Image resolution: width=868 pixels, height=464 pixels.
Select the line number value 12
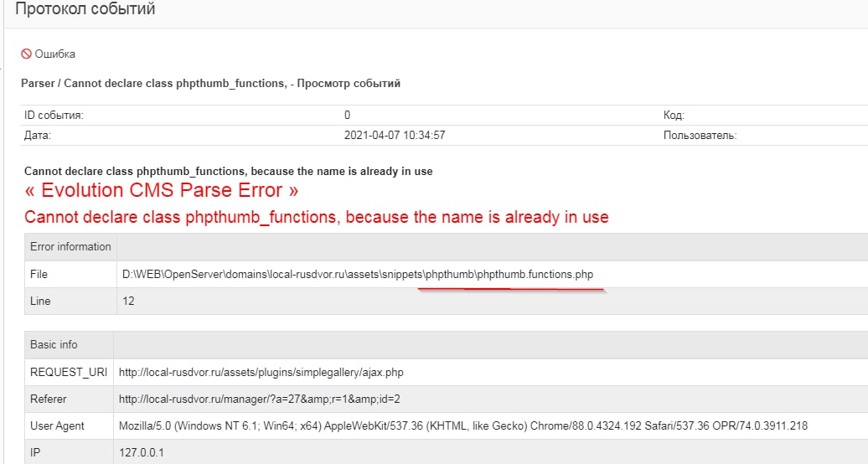[128, 302]
